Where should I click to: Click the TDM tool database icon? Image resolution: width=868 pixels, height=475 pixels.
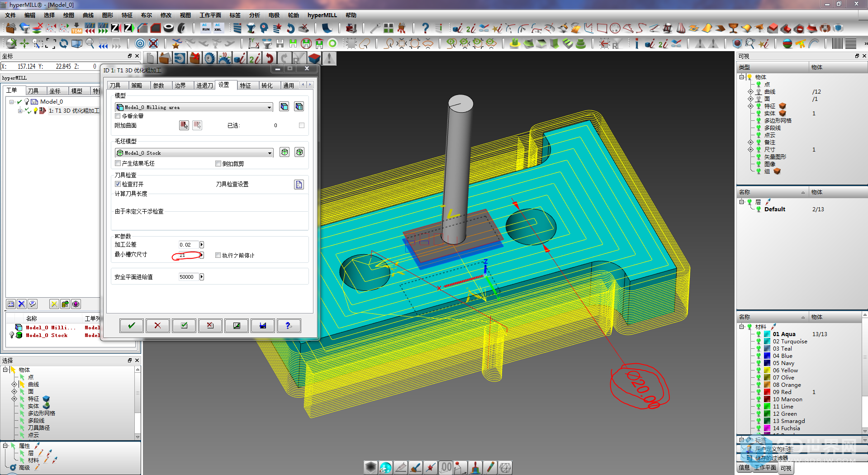pos(77,28)
